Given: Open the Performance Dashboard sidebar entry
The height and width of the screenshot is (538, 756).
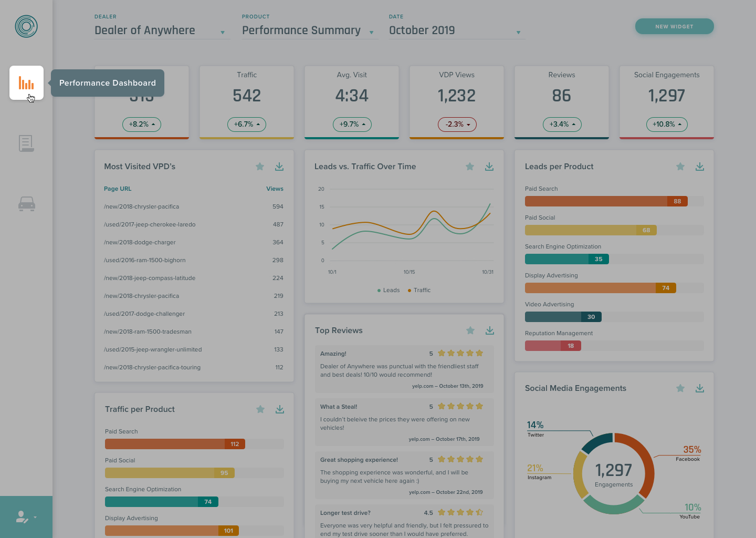Looking at the screenshot, I should tap(107, 82).
